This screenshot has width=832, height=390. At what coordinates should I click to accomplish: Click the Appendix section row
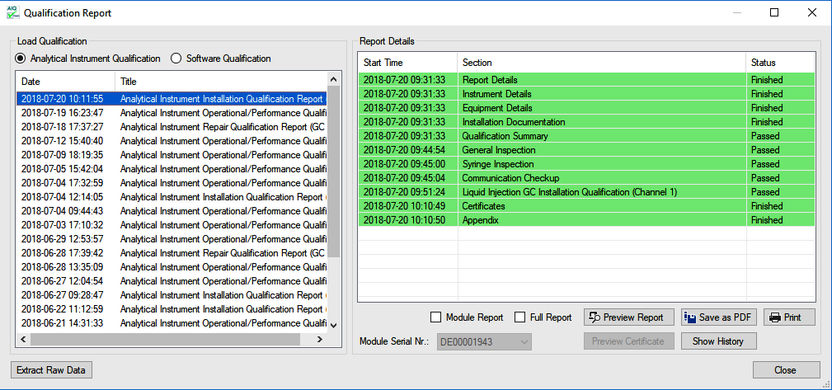coord(587,220)
